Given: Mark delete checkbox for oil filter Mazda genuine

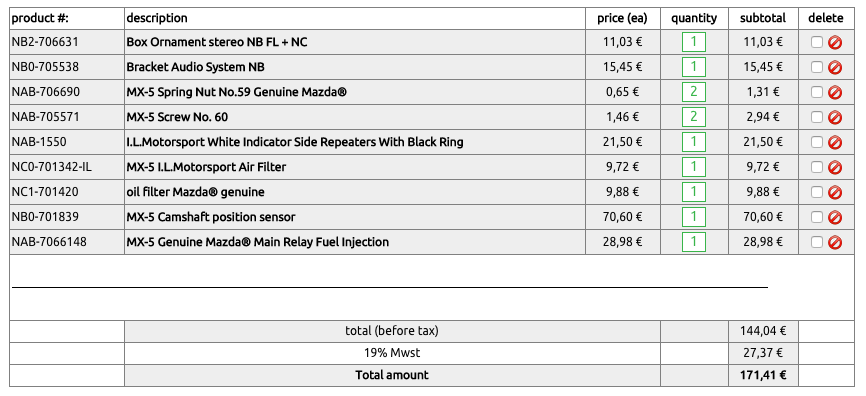Looking at the screenshot, I should (817, 192).
